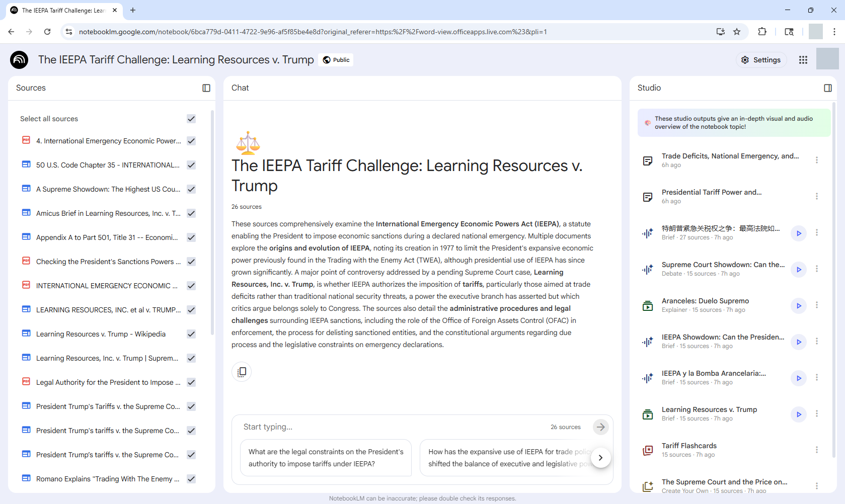
Task: Uncheck Amicus Brief in Learning Resources source
Action: [191, 213]
